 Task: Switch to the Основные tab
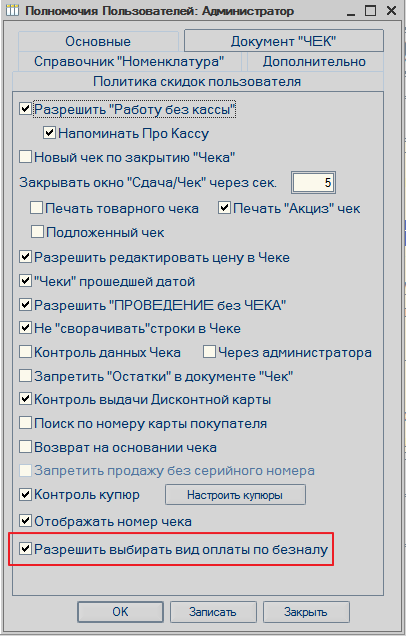98,41
